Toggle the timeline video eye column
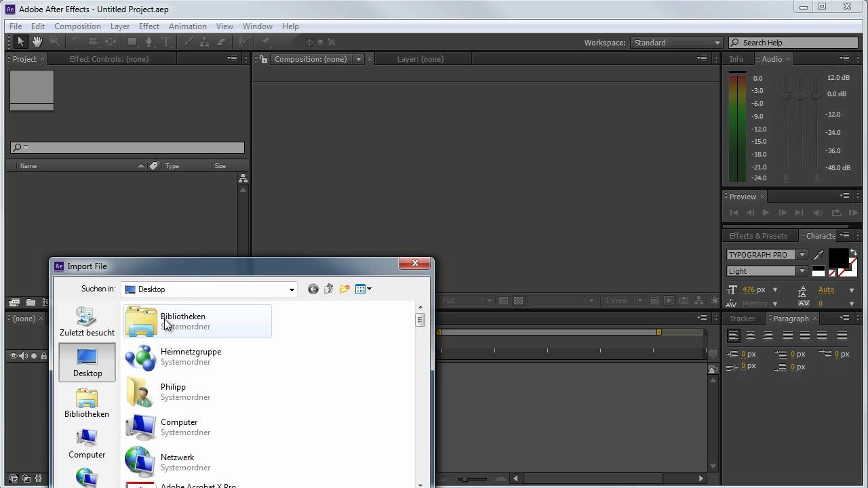This screenshot has width=868, height=488. click(x=14, y=356)
